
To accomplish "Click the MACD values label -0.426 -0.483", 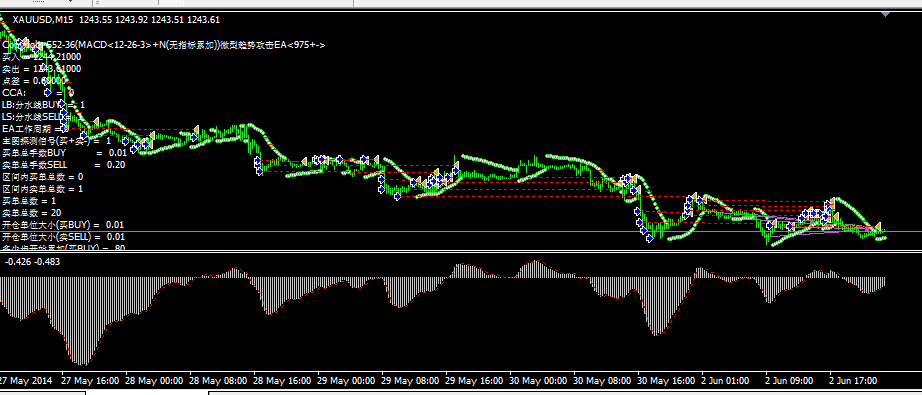I will click(32, 262).
